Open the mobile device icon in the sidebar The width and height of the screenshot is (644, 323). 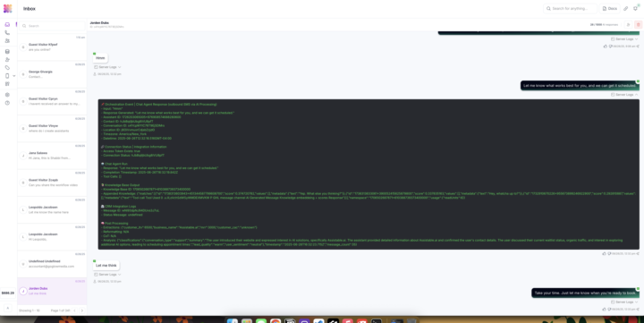point(7,76)
